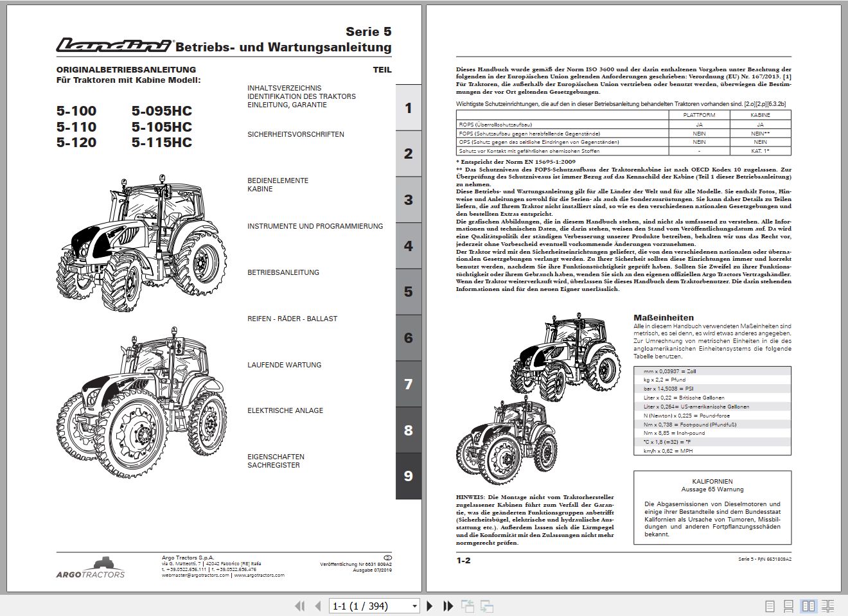Click the model 5-100 text

(76, 111)
